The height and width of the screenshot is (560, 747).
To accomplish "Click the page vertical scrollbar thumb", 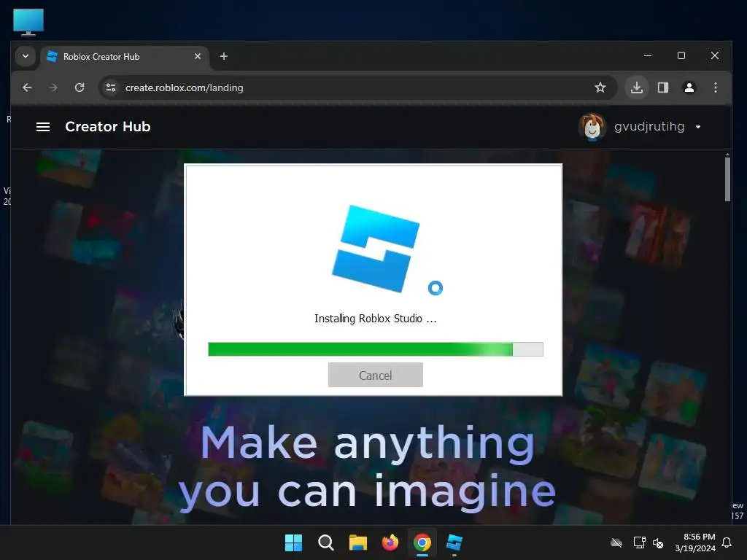I will click(x=727, y=179).
